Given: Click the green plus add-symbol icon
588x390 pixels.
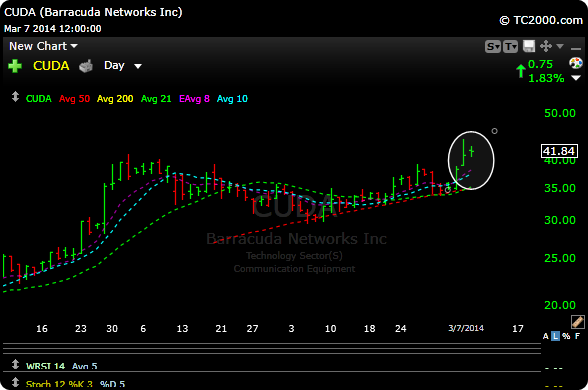Looking at the screenshot, I should [x=15, y=66].
